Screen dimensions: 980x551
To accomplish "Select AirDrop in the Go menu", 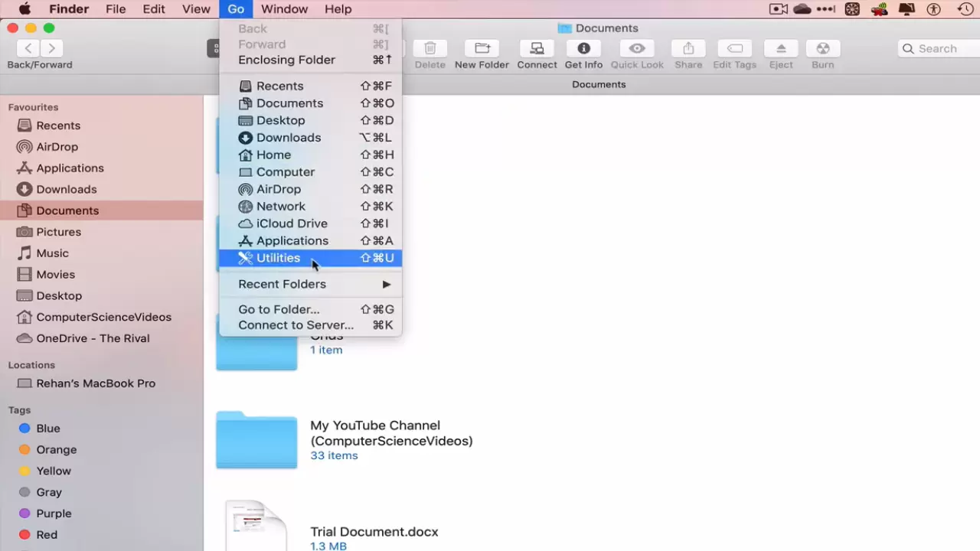I will [310, 189].
